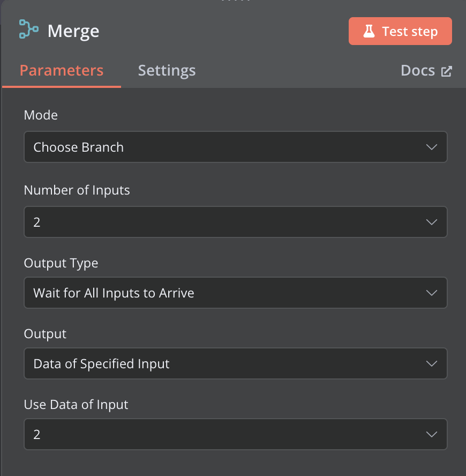
Task: Click the Output Type field label
Action: point(61,263)
